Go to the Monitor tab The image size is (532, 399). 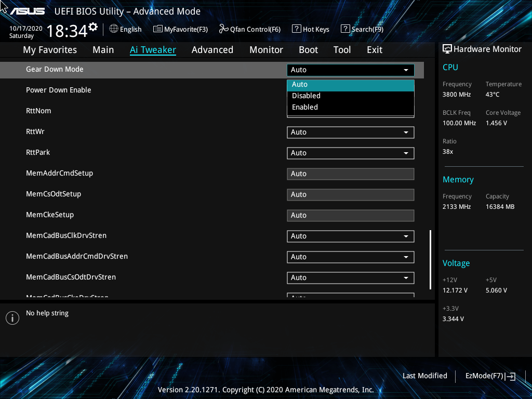(x=267, y=50)
